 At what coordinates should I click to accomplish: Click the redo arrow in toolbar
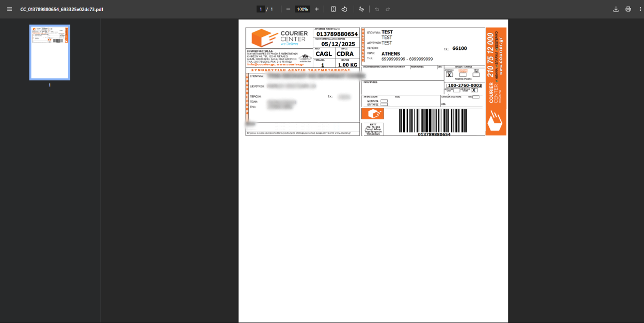tap(388, 9)
